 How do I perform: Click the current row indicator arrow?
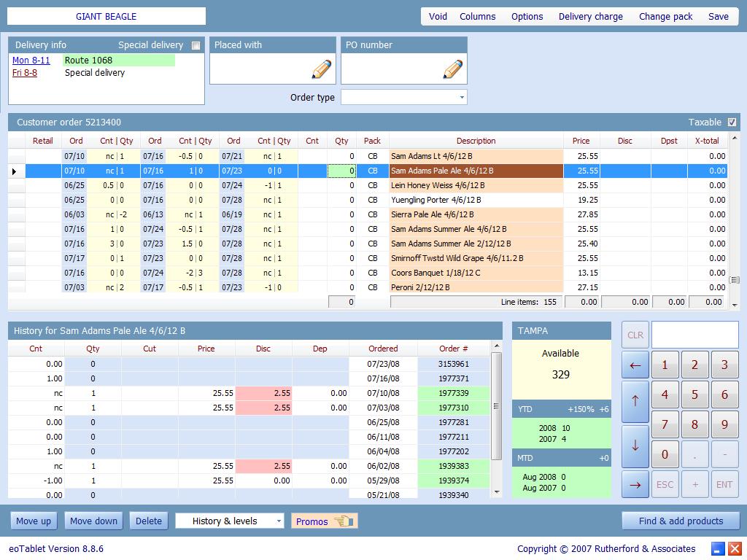pos(15,171)
